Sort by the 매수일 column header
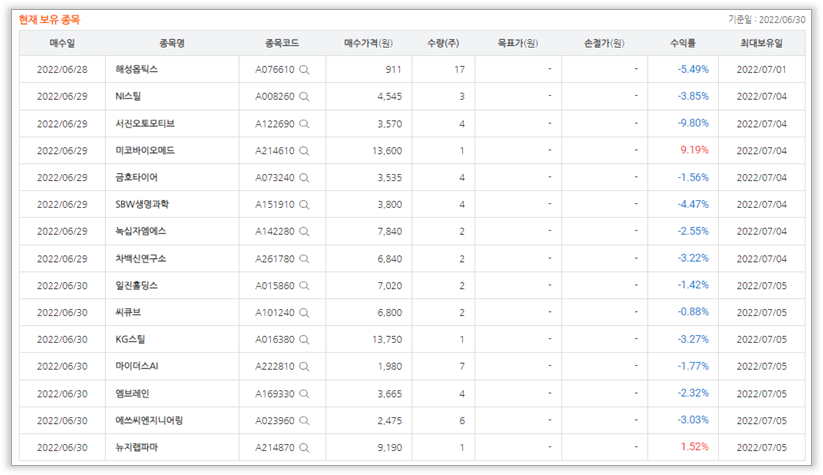 click(x=62, y=43)
